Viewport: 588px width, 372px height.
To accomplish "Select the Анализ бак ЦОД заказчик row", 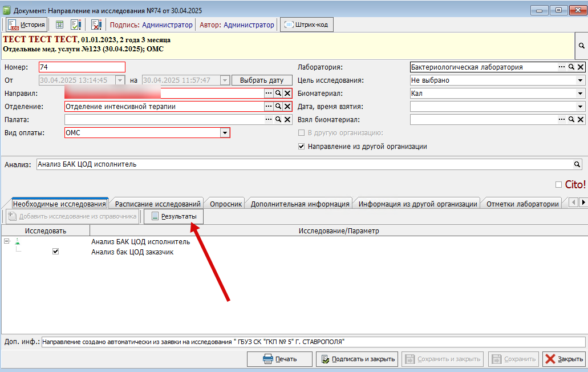I will pos(132,252).
